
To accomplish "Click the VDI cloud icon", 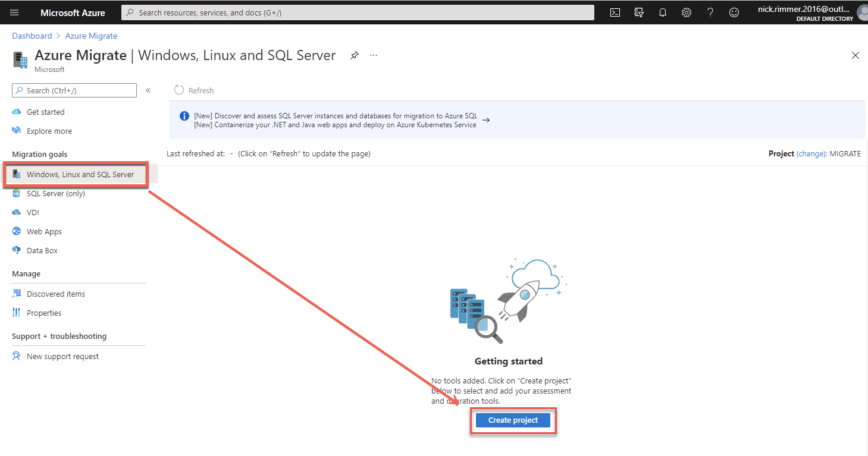I will click(17, 212).
